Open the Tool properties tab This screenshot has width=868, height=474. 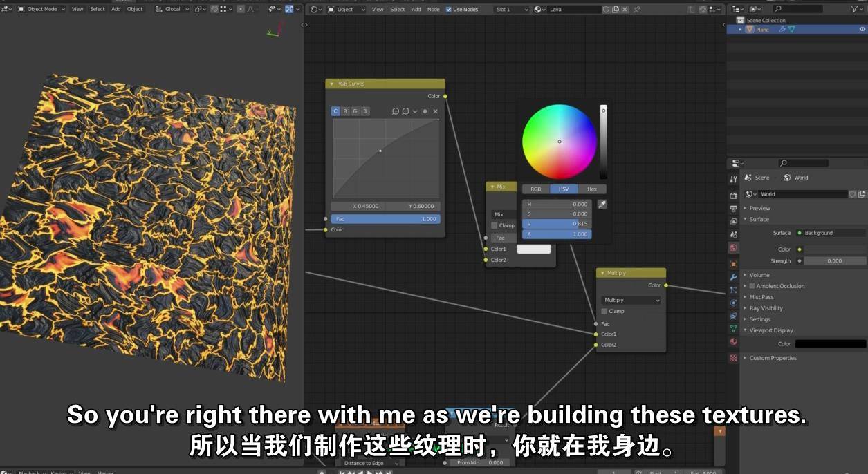click(733, 179)
